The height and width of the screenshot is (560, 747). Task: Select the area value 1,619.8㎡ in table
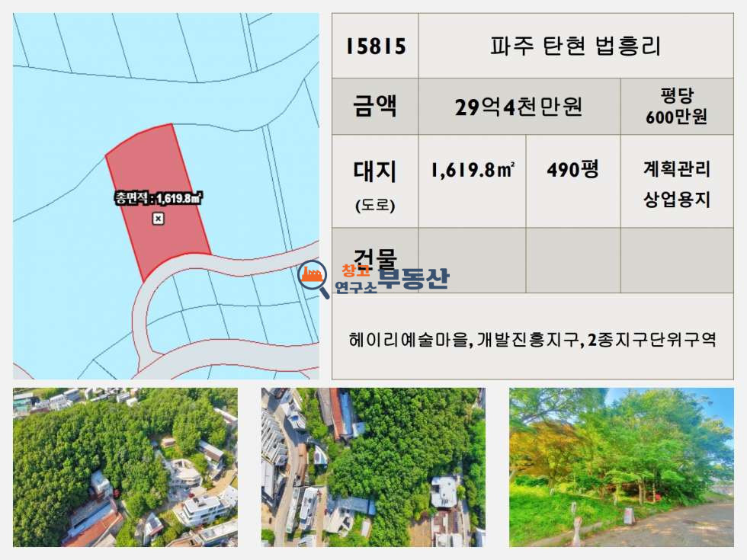(x=472, y=170)
